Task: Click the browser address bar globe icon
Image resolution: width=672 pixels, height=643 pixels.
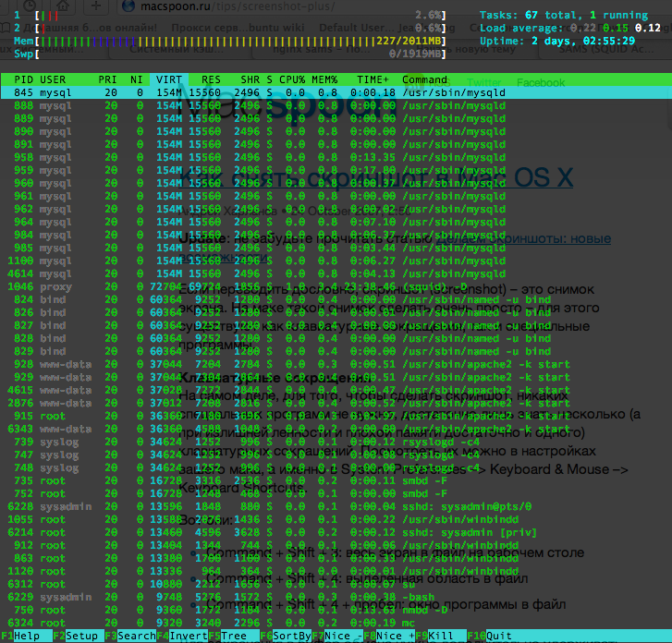Action: (128, 6)
